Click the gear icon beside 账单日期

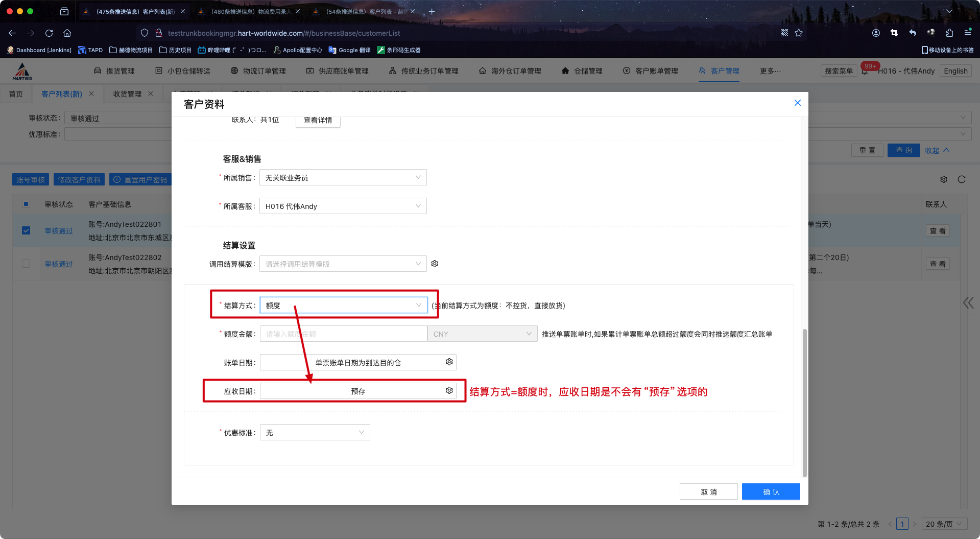click(x=449, y=362)
